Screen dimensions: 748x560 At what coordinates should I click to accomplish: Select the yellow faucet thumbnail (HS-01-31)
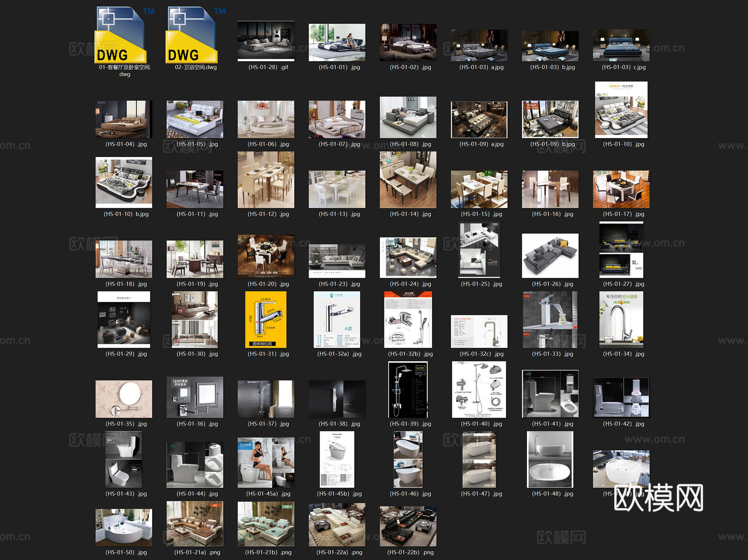pyautogui.click(x=266, y=319)
